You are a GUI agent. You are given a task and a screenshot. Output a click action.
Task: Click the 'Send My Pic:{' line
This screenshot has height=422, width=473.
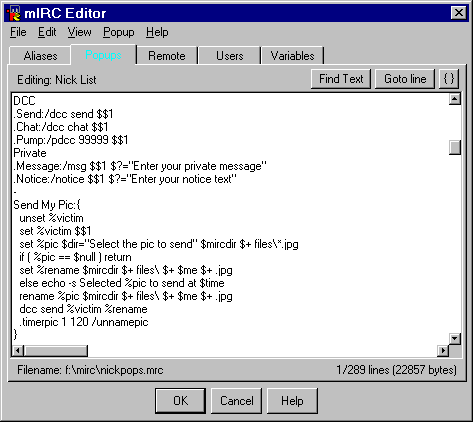(x=47, y=205)
